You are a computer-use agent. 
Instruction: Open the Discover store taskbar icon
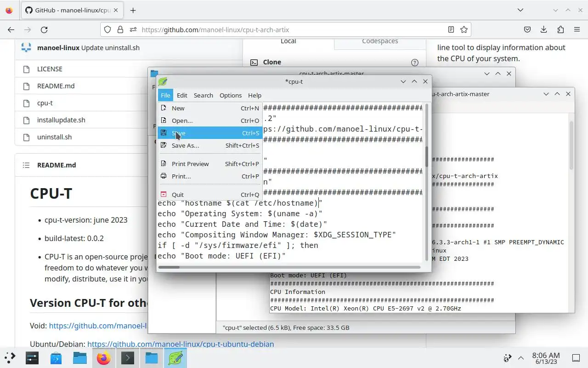[x=56, y=357]
